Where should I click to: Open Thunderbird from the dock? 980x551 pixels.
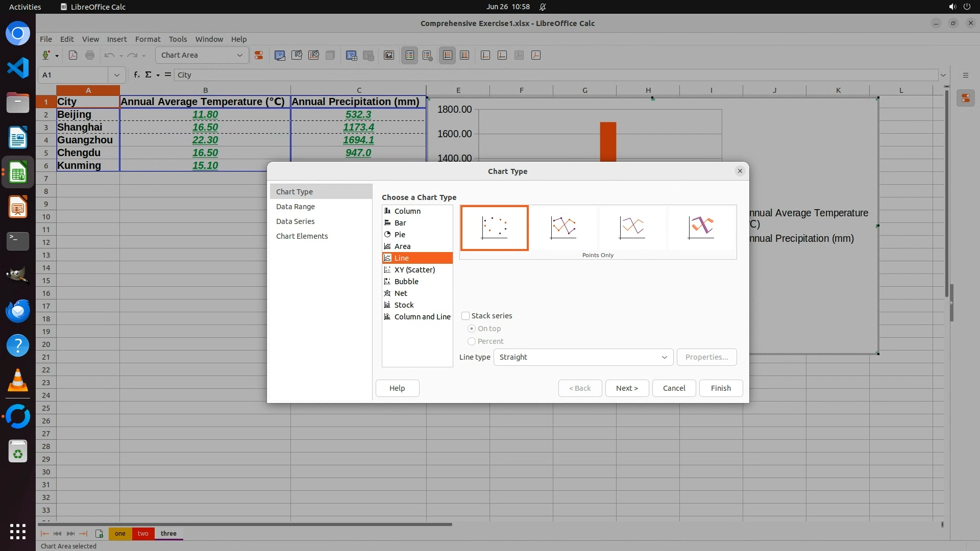click(x=18, y=311)
